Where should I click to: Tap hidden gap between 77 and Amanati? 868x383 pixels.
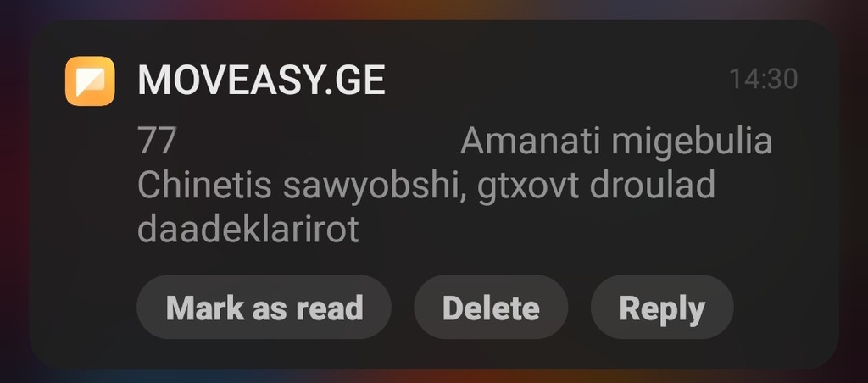(x=319, y=141)
